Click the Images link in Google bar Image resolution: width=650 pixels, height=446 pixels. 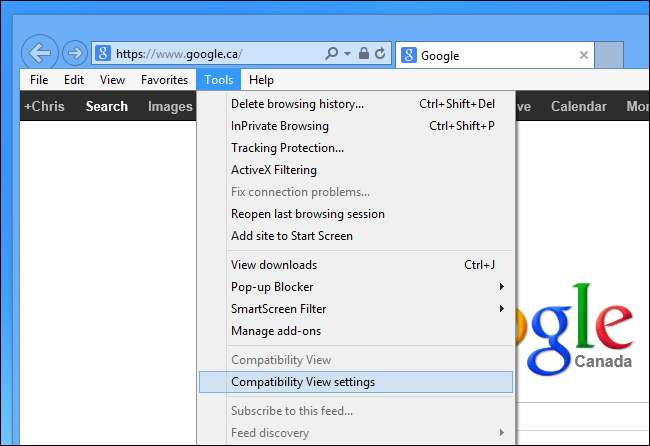click(x=170, y=106)
